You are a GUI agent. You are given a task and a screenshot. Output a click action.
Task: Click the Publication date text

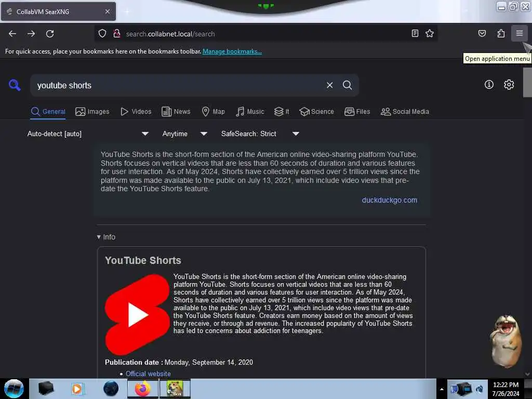(179, 362)
